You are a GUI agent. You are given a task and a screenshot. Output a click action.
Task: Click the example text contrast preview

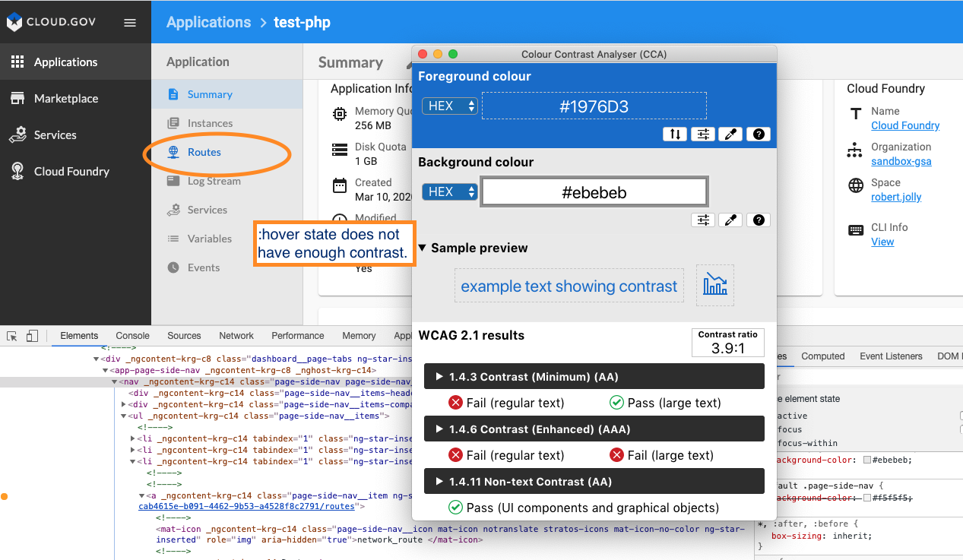click(569, 286)
